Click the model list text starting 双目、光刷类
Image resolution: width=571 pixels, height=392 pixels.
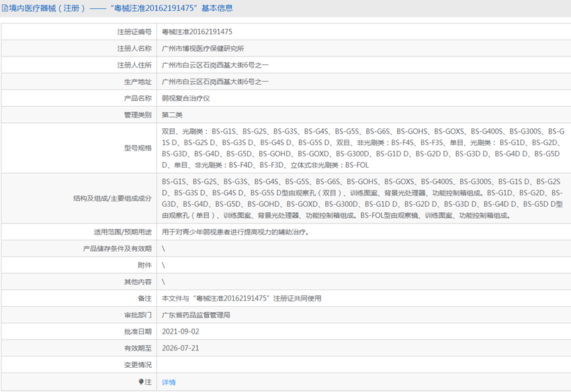[363, 148]
